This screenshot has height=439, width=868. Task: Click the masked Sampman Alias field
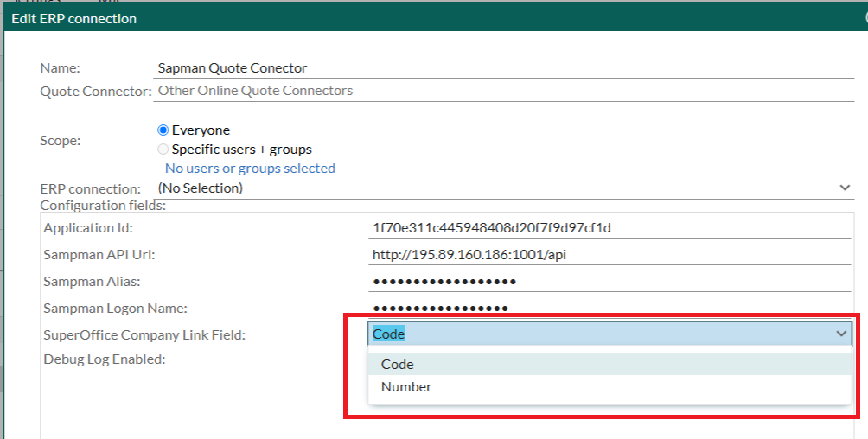(610, 281)
